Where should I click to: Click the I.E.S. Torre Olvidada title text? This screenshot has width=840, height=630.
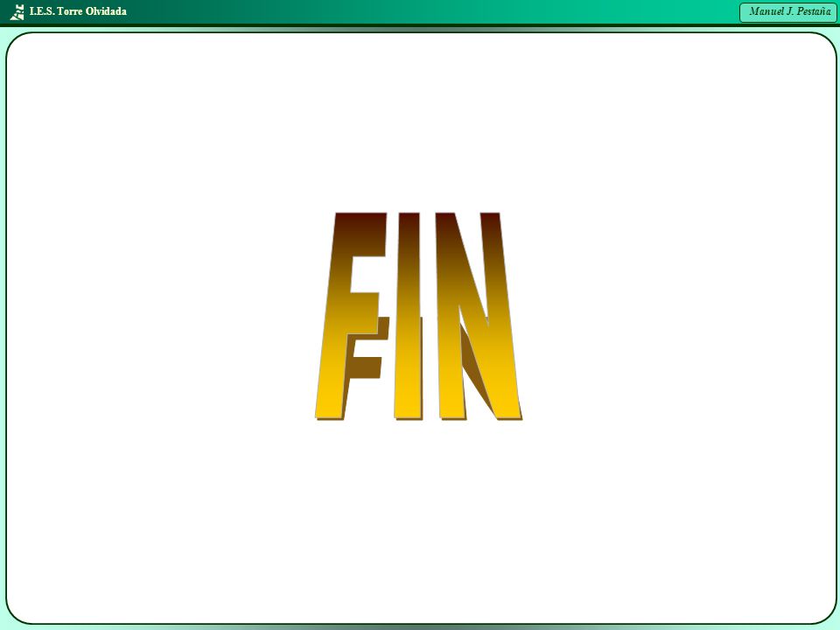[78, 11]
